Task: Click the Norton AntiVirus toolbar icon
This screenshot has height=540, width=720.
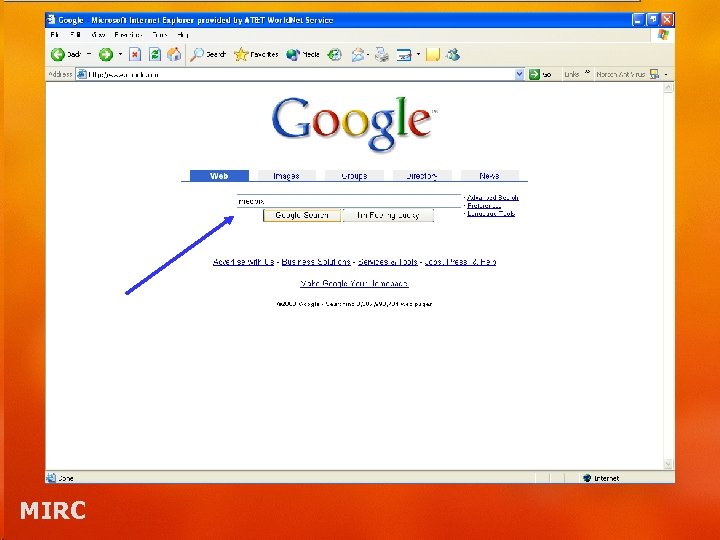Action: point(654,74)
